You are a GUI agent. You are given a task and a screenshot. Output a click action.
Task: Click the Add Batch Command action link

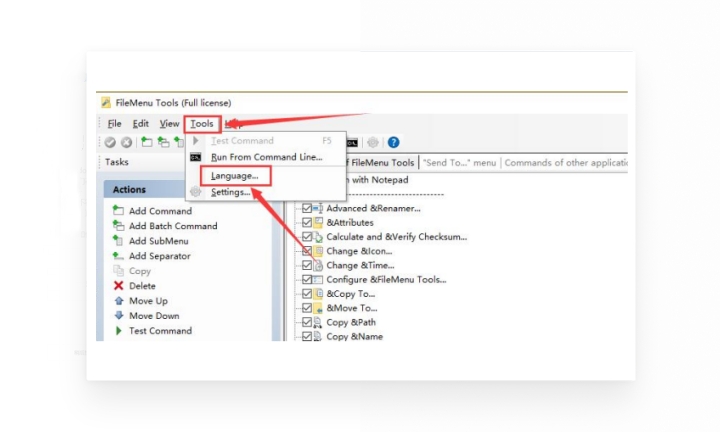coord(173,226)
